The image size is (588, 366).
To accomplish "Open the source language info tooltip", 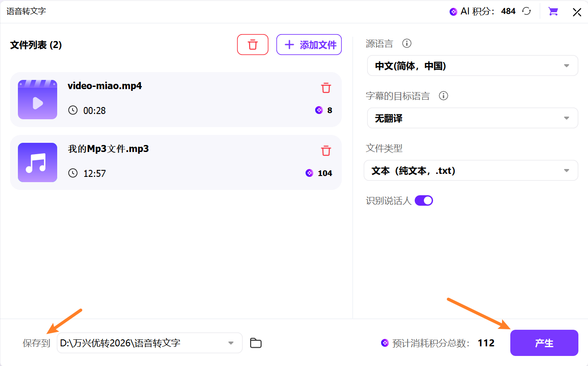I will point(406,43).
